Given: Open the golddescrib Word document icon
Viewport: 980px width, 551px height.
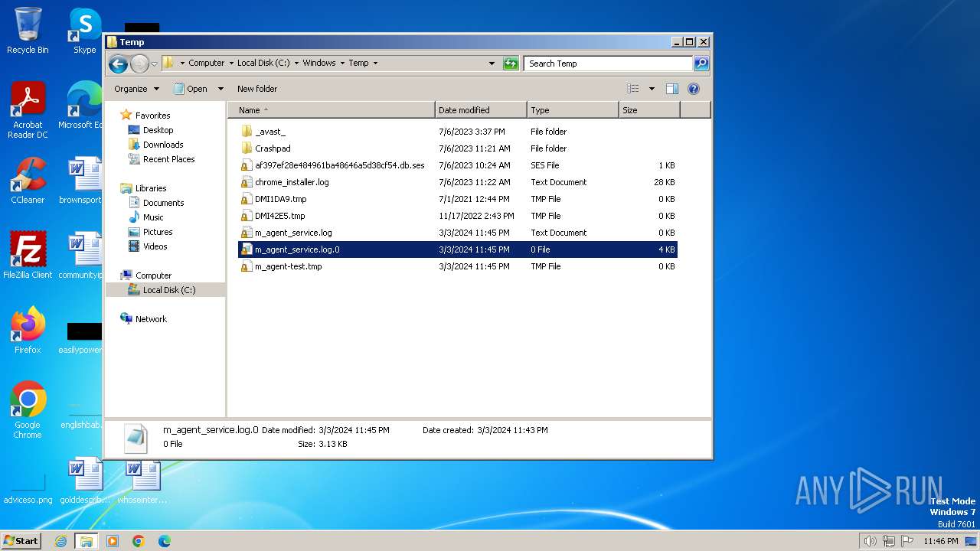Looking at the screenshot, I should (x=84, y=481).
